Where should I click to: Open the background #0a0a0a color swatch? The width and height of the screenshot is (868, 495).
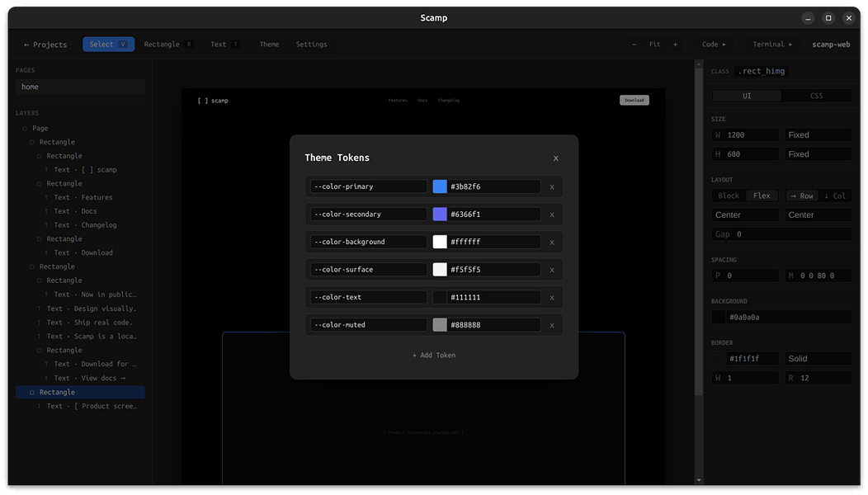coord(719,318)
